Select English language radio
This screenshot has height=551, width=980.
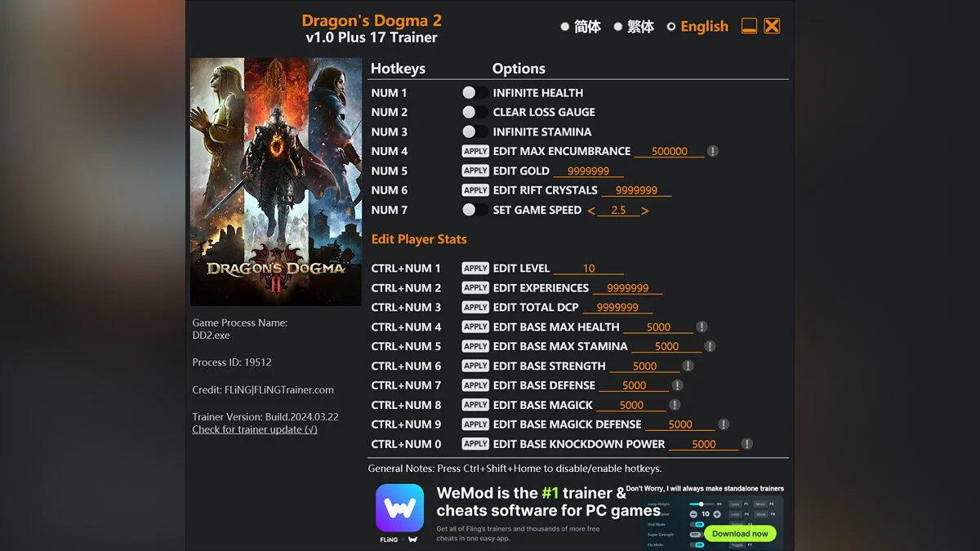click(671, 26)
